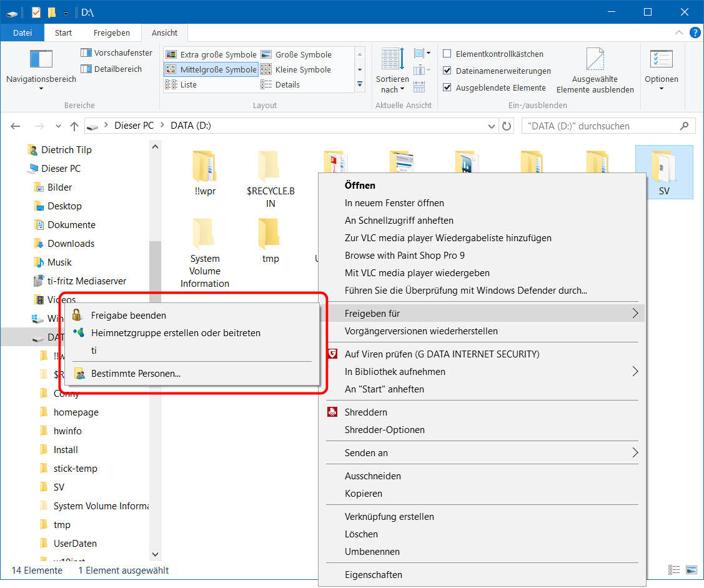Select Freigabe beenden in the submenu
This screenshot has height=588, width=704.
coord(129,316)
